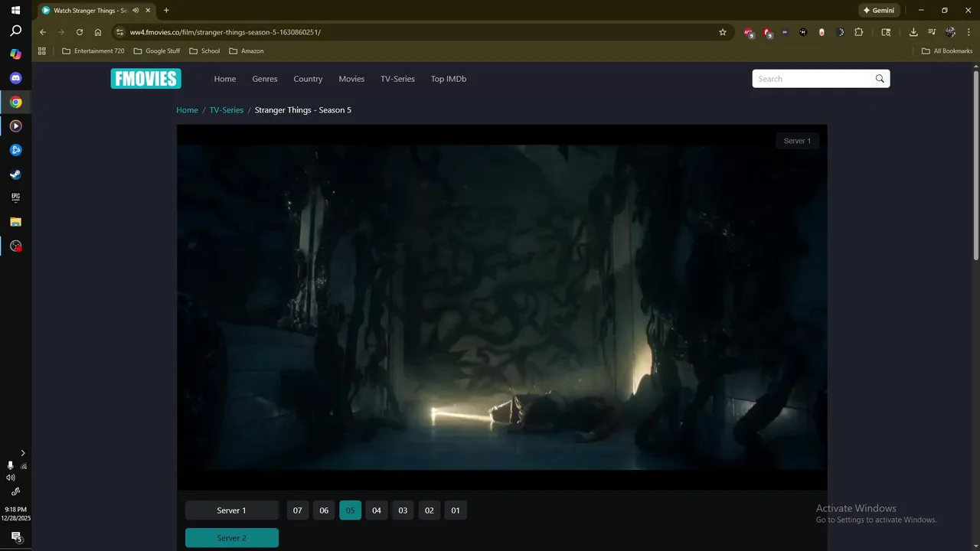Click the page vertical scrollbar
This screenshot has width=980, height=551.
976,165
